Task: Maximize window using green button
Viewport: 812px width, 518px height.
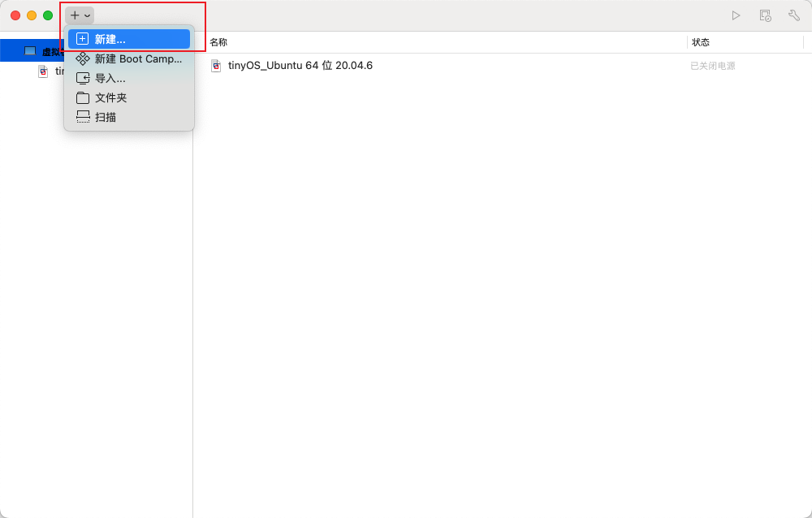Action: coord(48,15)
